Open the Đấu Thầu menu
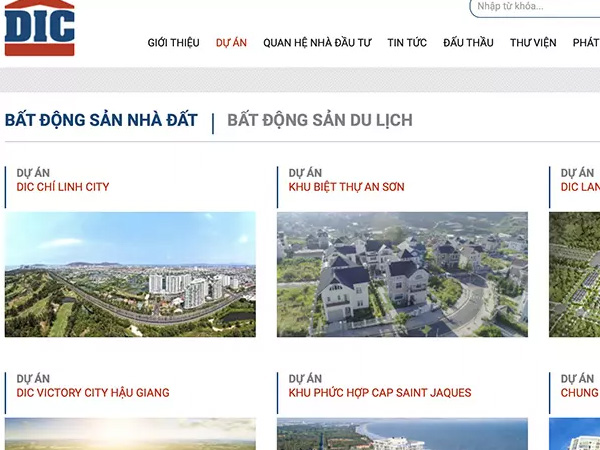 468,43
